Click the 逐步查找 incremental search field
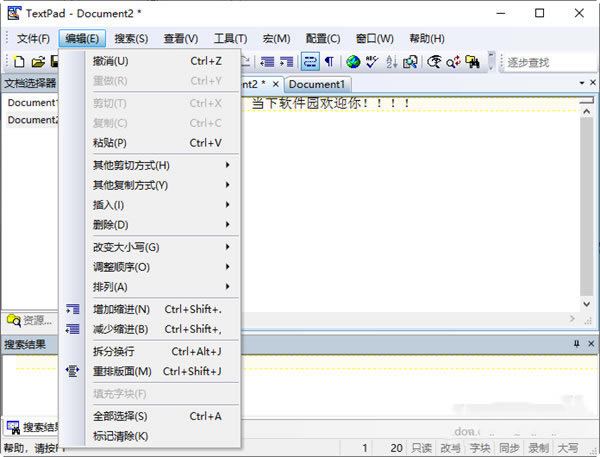Image resolution: width=600 pixels, height=457 pixels. (551, 62)
